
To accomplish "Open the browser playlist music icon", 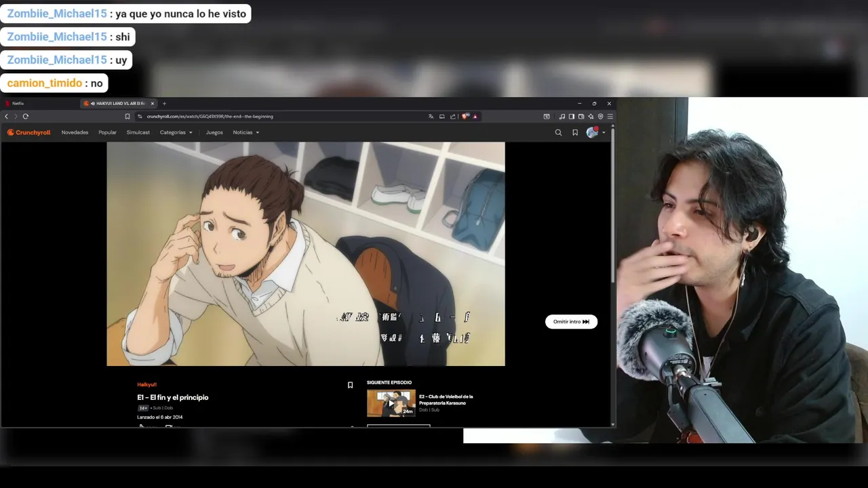I will (561, 117).
